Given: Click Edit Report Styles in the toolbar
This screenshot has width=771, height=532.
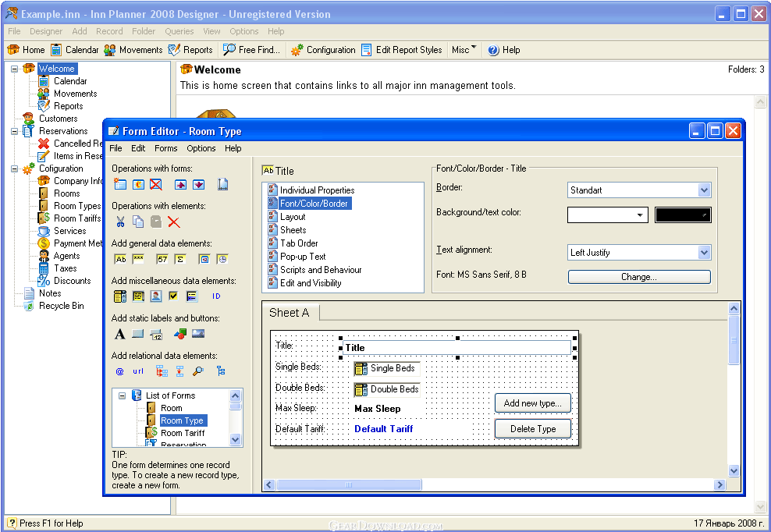Looking at the screenshot, I should pos(402,50).
